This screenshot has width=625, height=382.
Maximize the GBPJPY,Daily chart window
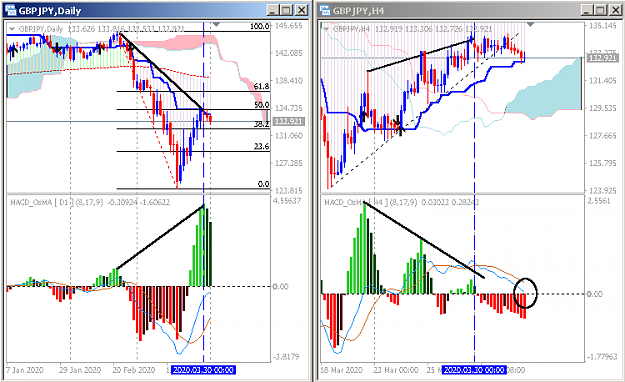287,10
